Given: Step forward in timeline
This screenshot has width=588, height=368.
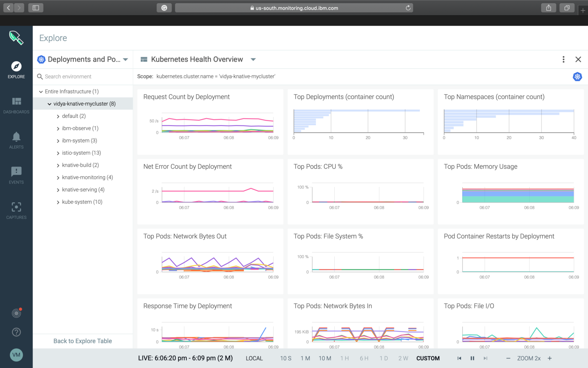Looking at the screenshot, I should tap(485, 358).
